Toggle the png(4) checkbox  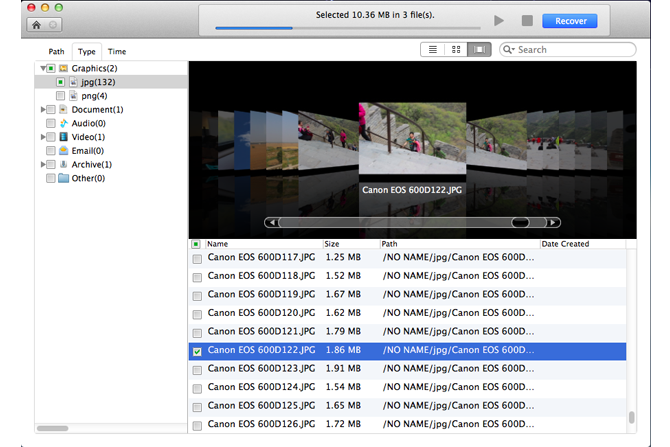61,96
